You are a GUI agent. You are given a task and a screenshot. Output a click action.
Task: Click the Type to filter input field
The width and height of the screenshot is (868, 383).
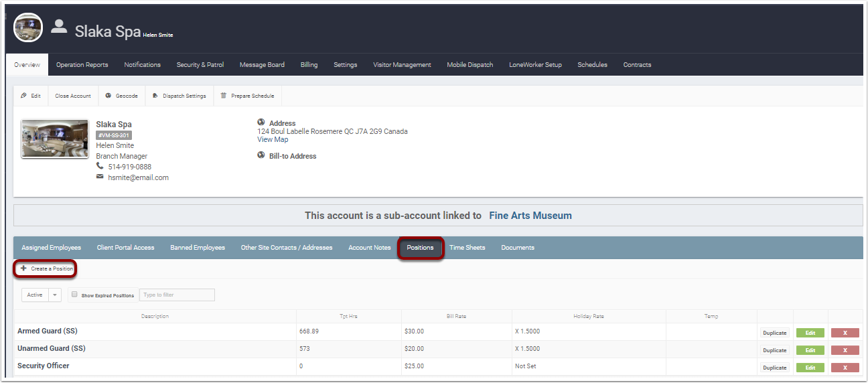tap(177, 295)
